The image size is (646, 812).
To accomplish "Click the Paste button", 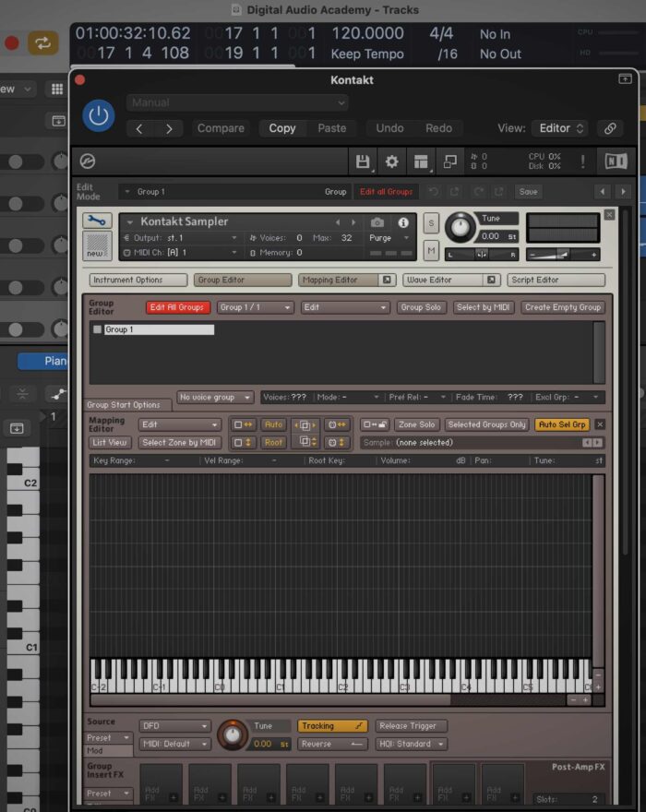I will click(x=332, y=128).
